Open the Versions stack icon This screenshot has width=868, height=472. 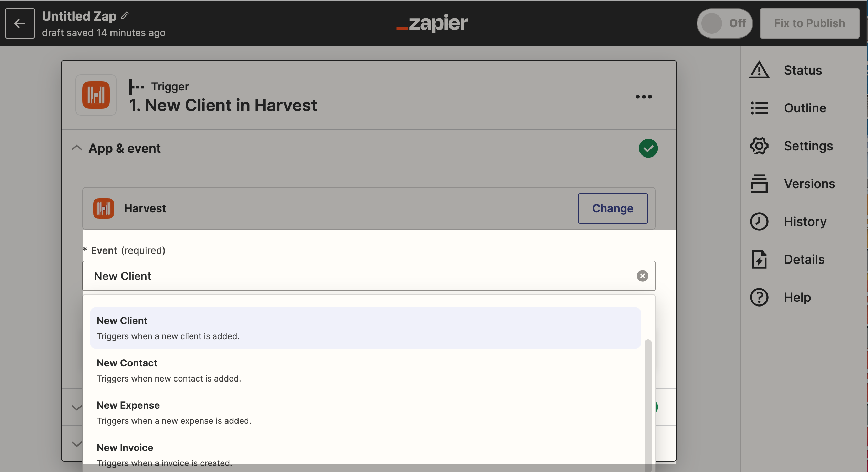tap(759, 184)
